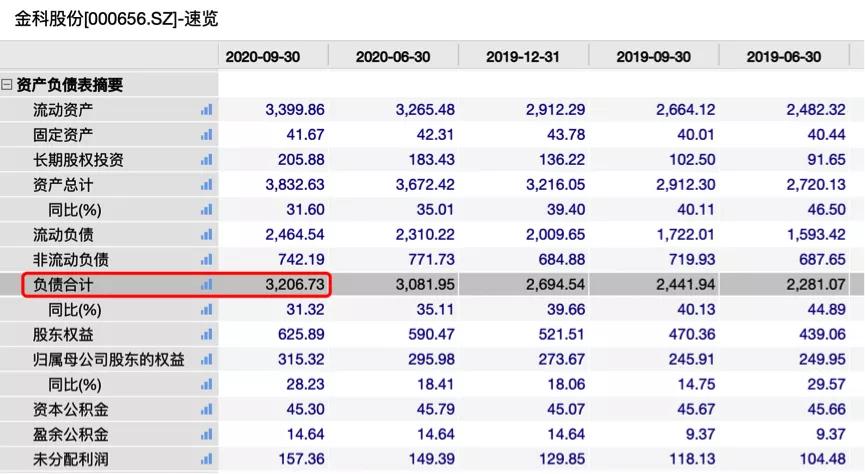
Task: Select the 2020-09-30 column header
Action: [x=263, y=57]
